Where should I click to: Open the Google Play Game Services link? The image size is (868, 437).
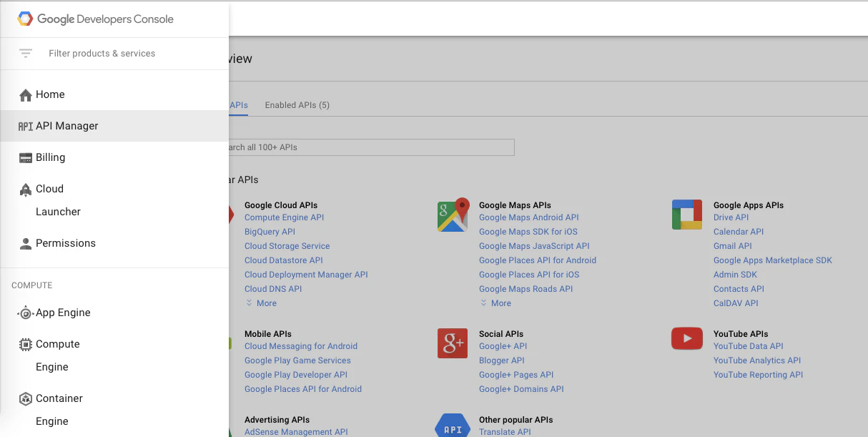(297, 360)
